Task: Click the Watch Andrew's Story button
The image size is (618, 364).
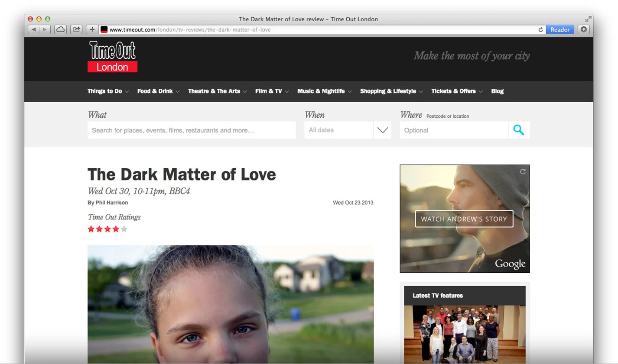Action: (x=464, y=219)
